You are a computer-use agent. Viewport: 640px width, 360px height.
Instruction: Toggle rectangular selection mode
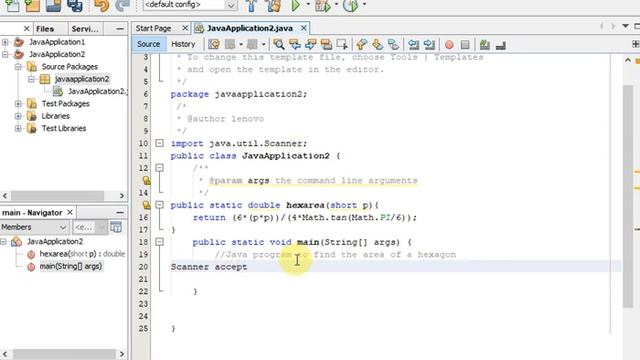click(x=342, y=44)
